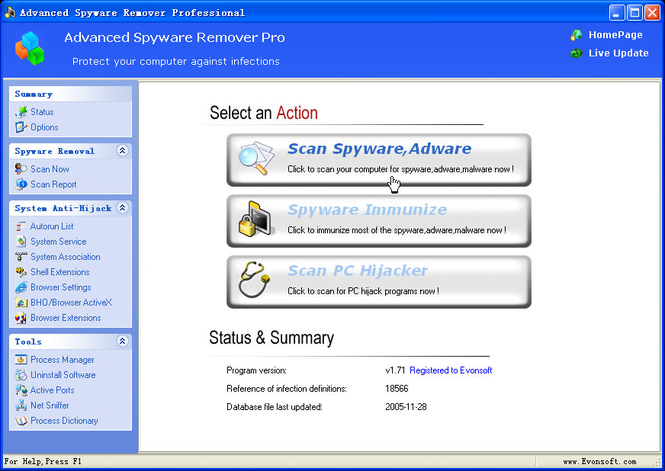Open Shell Extensions
Screen dimensions: 665x471
(60, 272)
